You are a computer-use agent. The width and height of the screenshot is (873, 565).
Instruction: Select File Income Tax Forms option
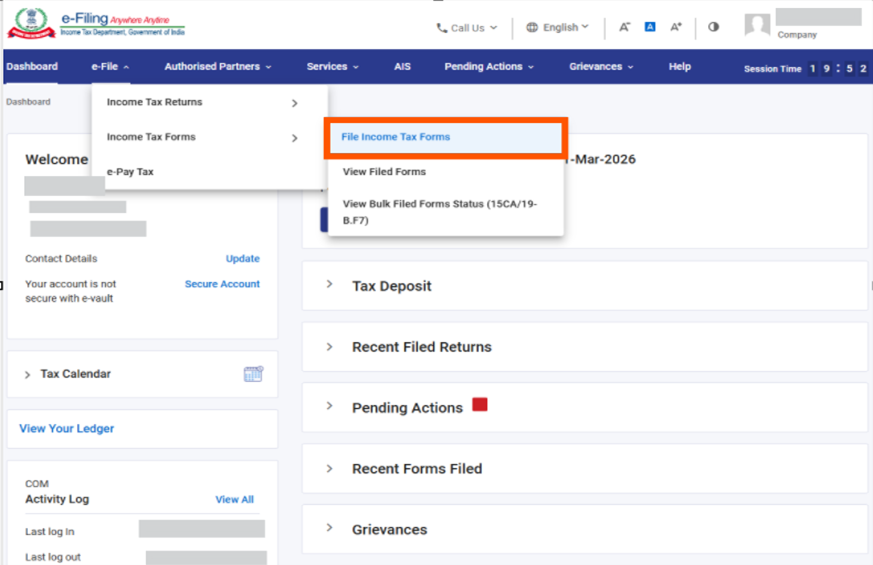(396, 137)
